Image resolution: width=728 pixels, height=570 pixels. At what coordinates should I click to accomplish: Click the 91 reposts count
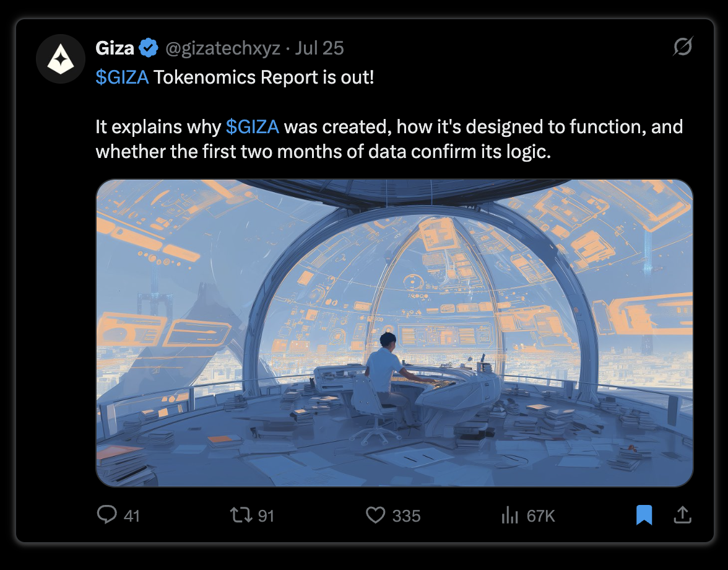pyautogui.click(x=266, y=516)
